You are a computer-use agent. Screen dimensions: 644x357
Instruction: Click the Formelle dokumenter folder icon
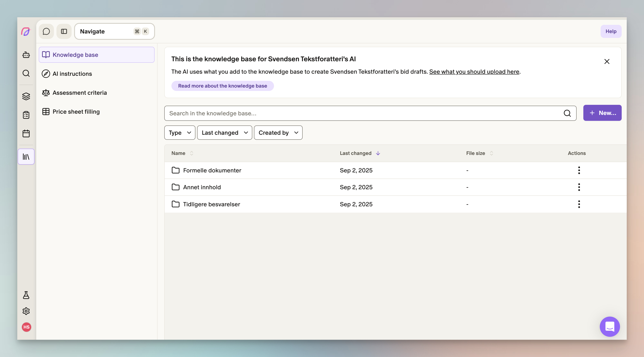(175, 170)
